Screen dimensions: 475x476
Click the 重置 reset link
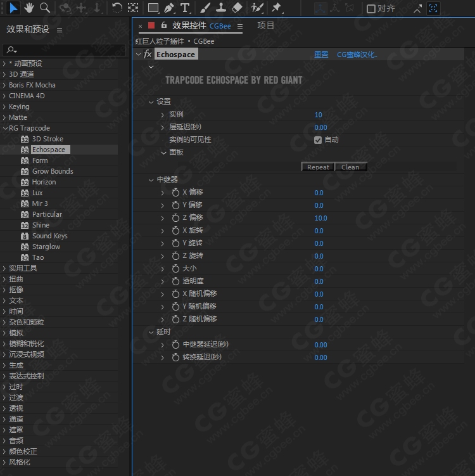321,55
